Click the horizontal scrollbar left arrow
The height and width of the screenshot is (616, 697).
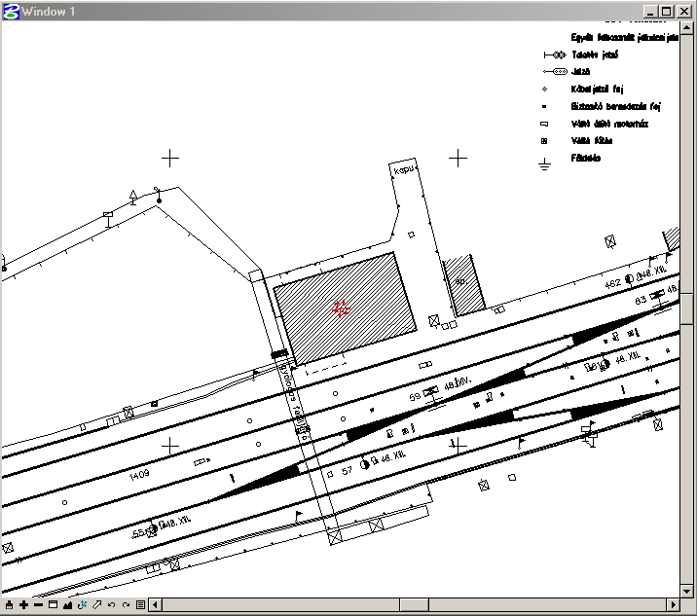click(x=156, y=605)
